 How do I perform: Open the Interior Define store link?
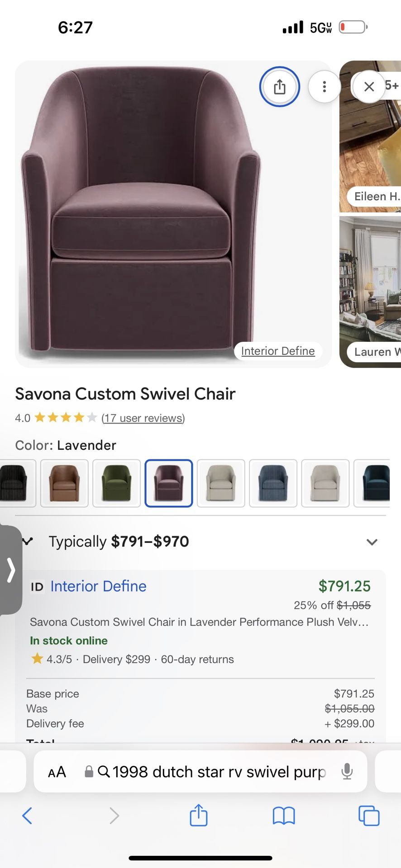98,586
